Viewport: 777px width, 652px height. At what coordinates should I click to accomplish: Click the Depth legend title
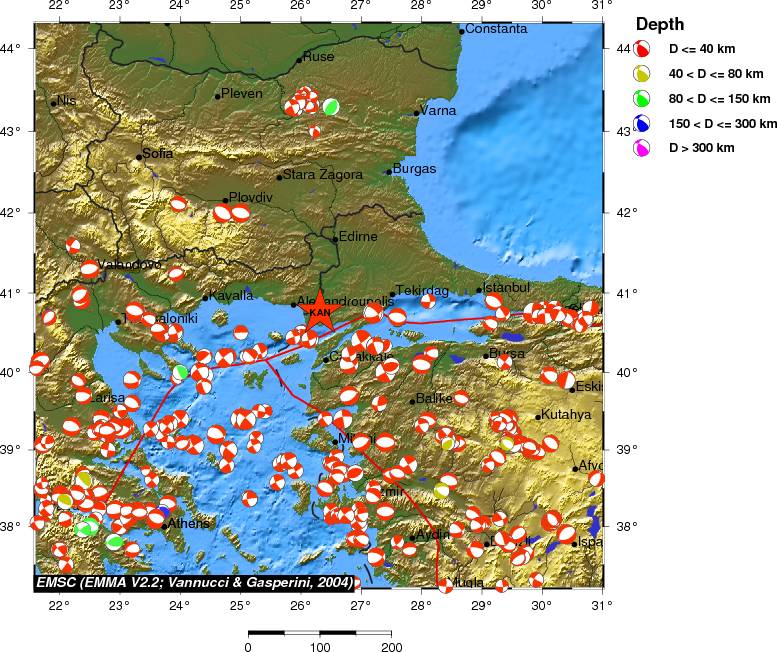point(661,24)
